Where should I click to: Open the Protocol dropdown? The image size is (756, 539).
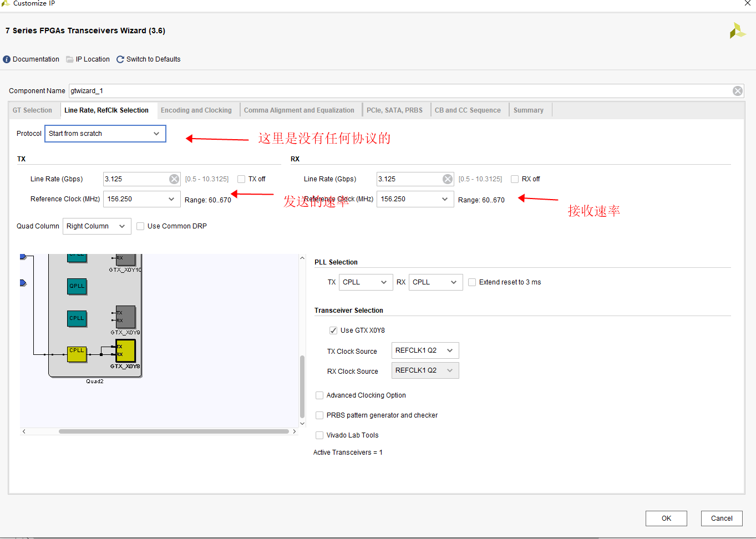tap(105, 134)
